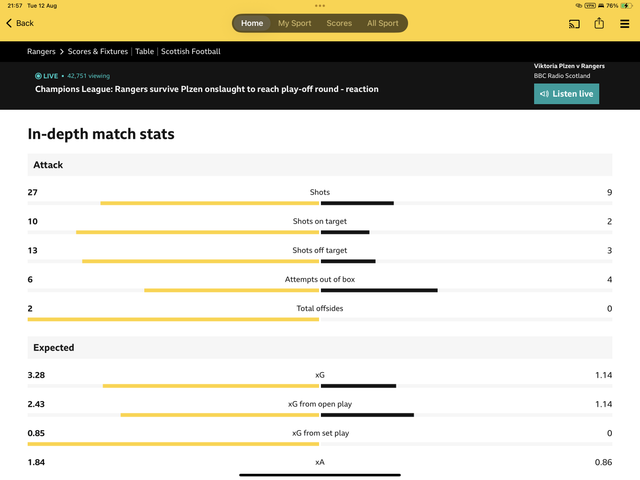Image resolution: width=640 pixels, height=480 pixels.
Task: Click the battery status icon
Action: pyautogui.click(x=626, y=6)
